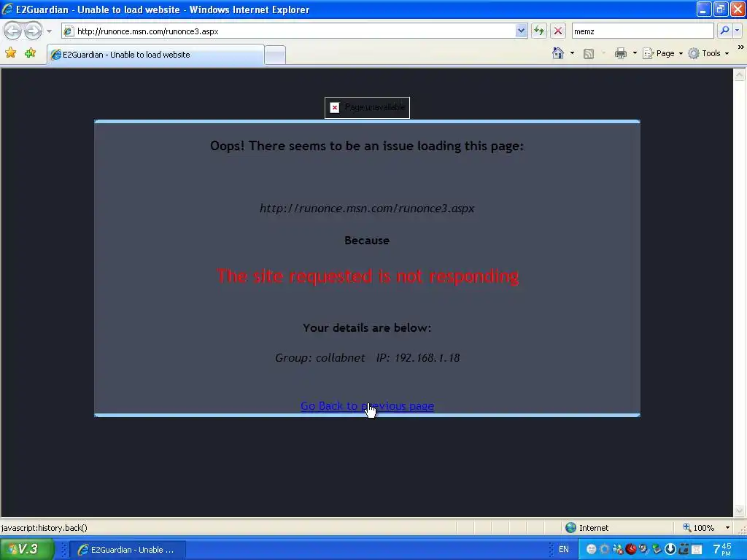
Task: Click the red round tray icon
Action: pyautogui.click(x=631, y=549)
